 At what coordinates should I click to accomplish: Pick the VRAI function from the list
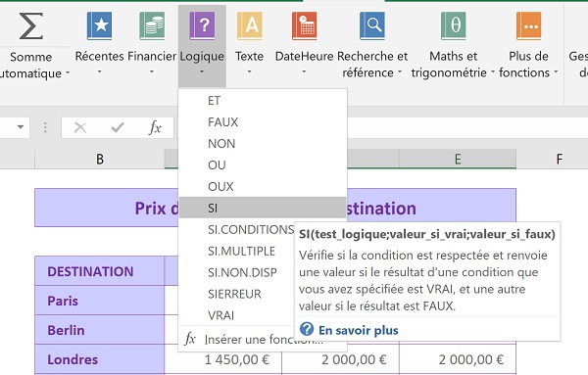237,315
